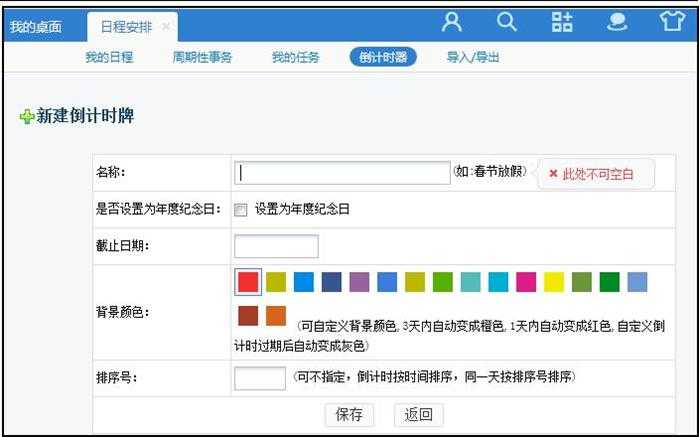Screen dimensions: 699x437
Task: Pick the magenta pink color swatch
Action: tap(526, 282)
